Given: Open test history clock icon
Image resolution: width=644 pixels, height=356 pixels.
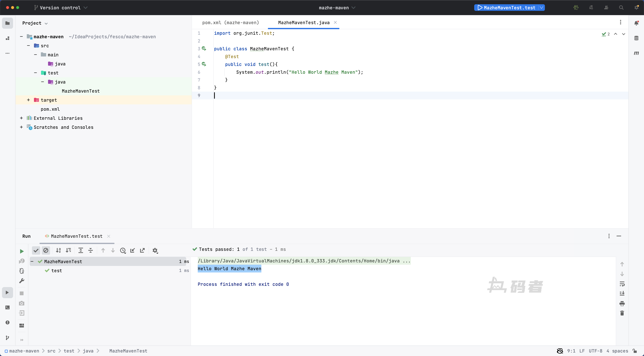Looking at the screenshot, I should pyautogui.click(x=123, y=250).
